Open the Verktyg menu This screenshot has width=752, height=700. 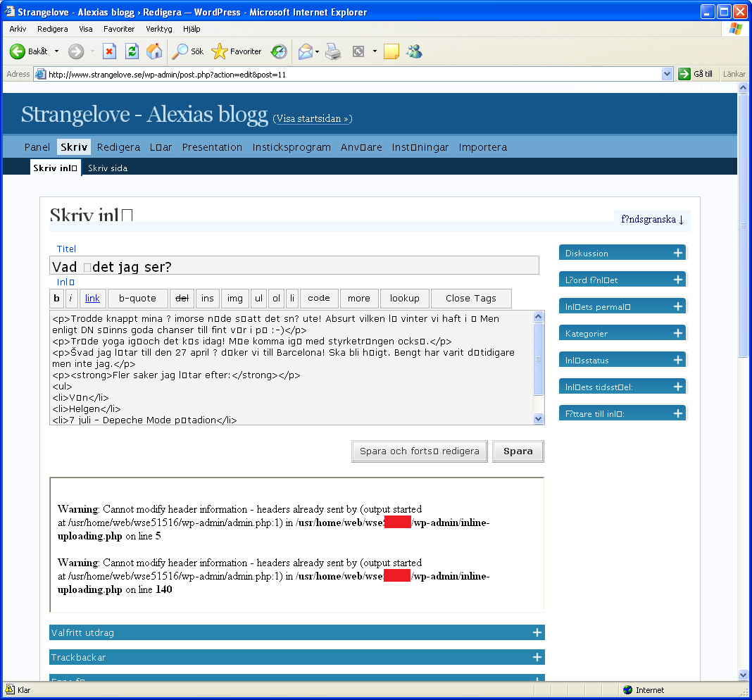pyautogui.click(x=158, y=29)
